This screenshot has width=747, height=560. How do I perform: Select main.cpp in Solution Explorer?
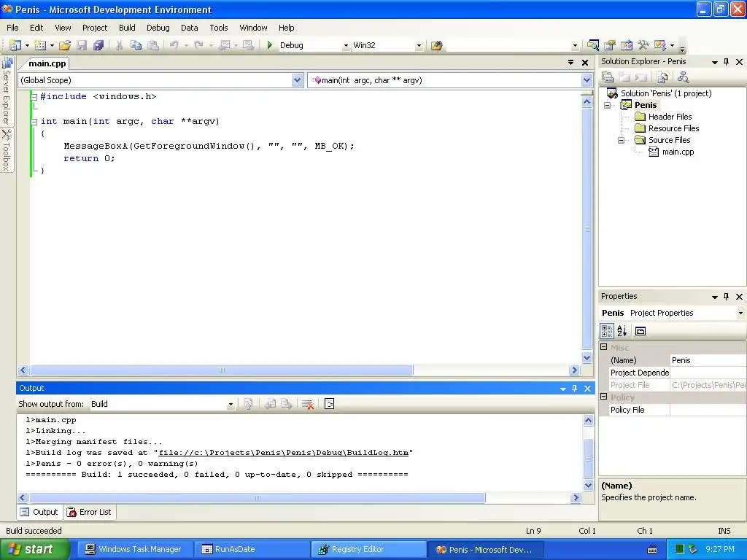[x=678, y=152]
